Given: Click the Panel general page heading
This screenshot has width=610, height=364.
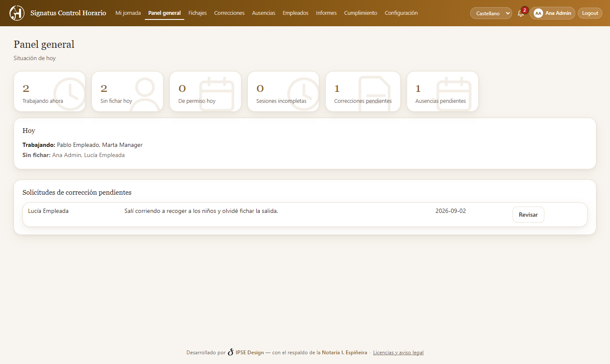Looking at the screenshot, I should pos(44,44).
